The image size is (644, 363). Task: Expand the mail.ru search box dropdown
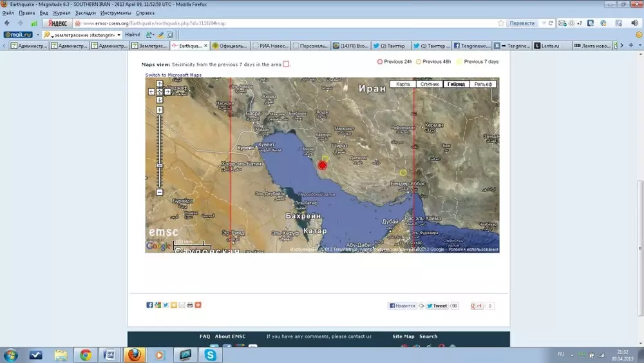(119, 35)
